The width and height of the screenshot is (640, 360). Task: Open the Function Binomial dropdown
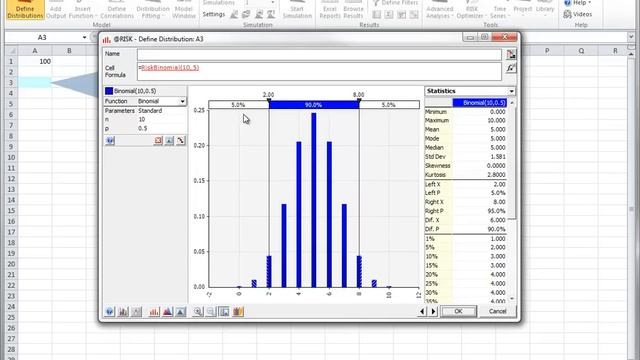pos(182,101)
